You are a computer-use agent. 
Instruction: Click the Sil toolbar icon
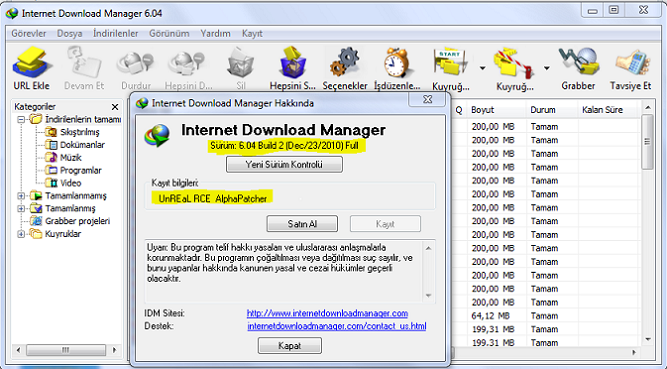241,63
